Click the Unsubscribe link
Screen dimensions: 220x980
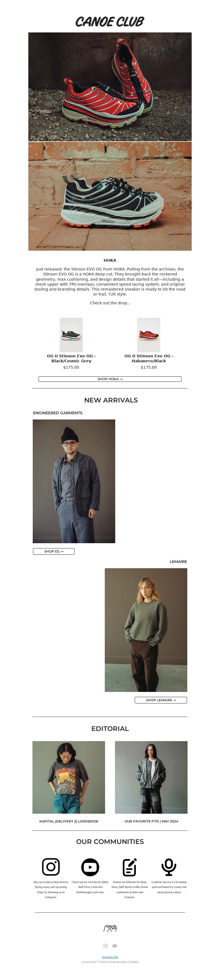(x=110, y=957)
